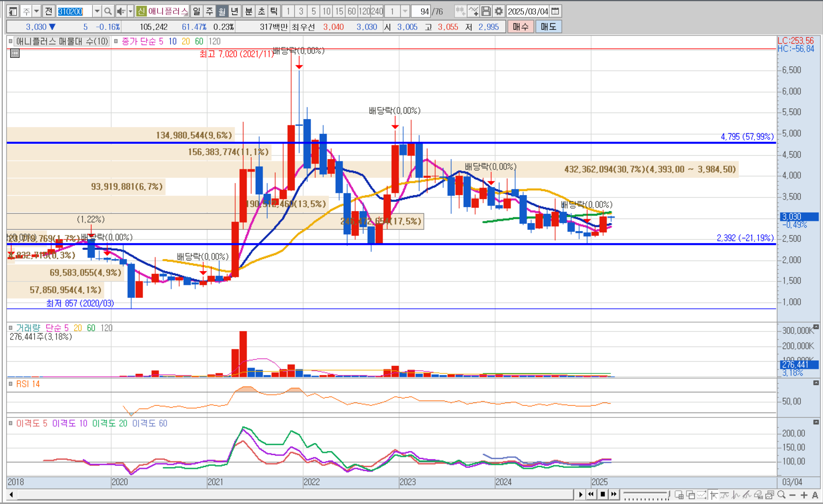Screen dimensions: 823x504
Task: Click the 매도 sell button
Action: pyautogui.click(x=548, y=27)
